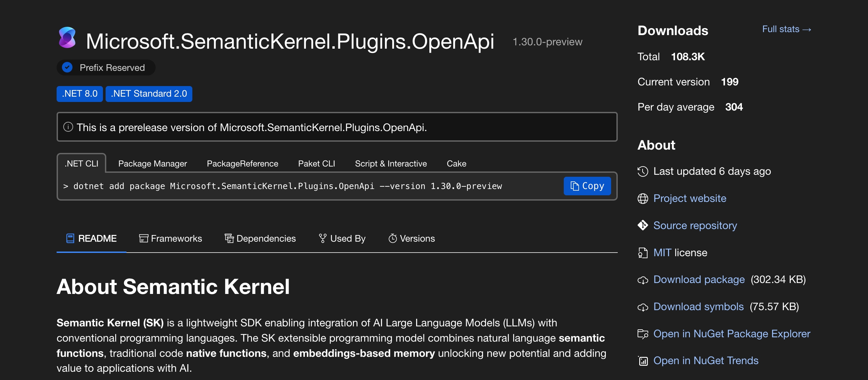Image resolution: width=868 pixels, height=380 pixels.
Task: Click the download cloud icon beside Download package
Action: (643, 280)
